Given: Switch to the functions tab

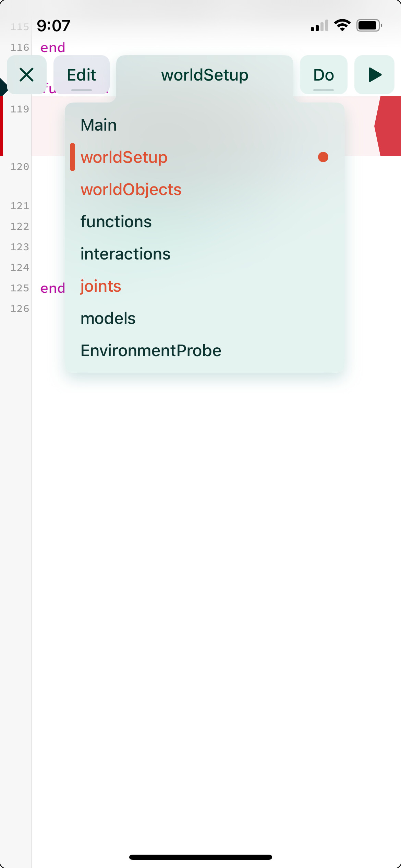Looking at the screenshot, I should (116, 221).
